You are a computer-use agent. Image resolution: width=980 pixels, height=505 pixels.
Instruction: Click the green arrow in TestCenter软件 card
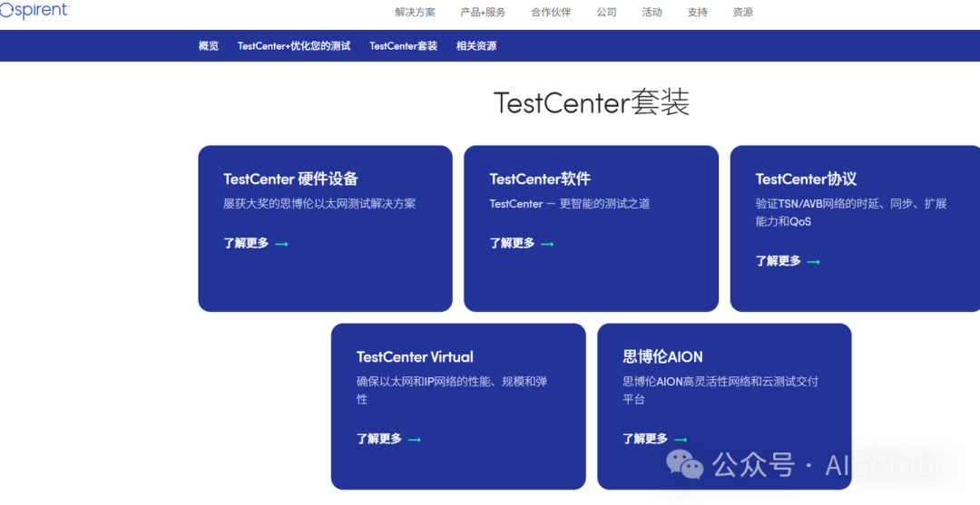pos(547,244)
